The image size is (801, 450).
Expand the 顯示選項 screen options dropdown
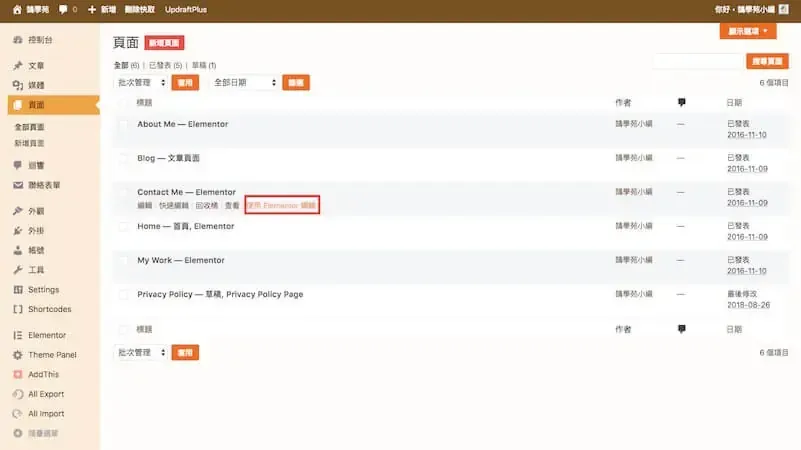tap(748, 31)
